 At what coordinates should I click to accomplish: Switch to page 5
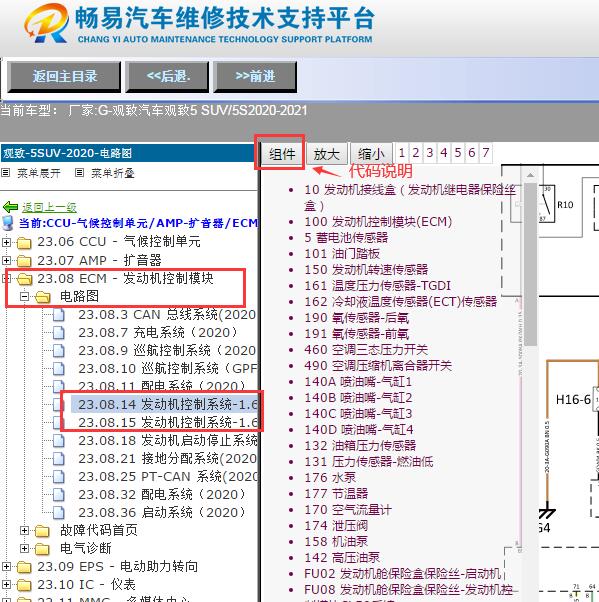click(x=458, y=153)
